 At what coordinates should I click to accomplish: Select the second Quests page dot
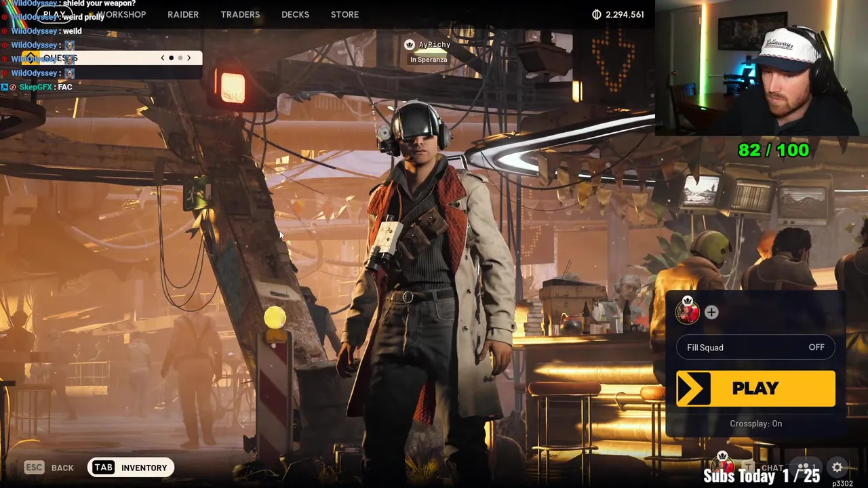click(180, 58)
